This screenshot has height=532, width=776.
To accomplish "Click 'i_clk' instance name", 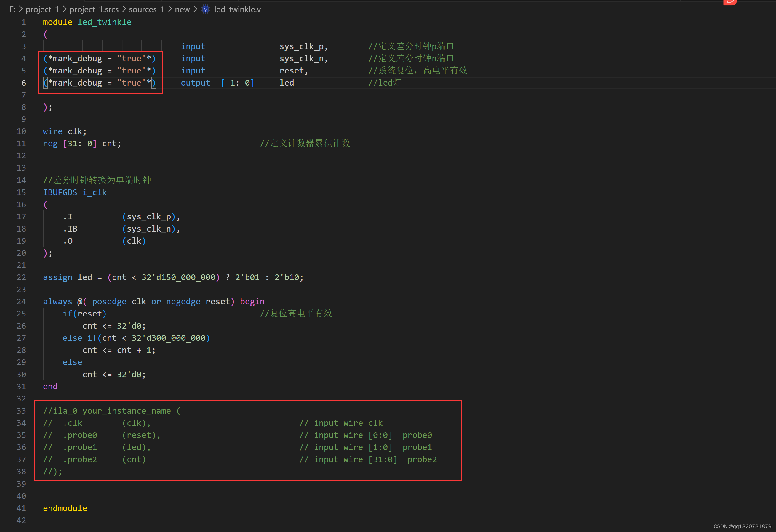I will 95,192.
